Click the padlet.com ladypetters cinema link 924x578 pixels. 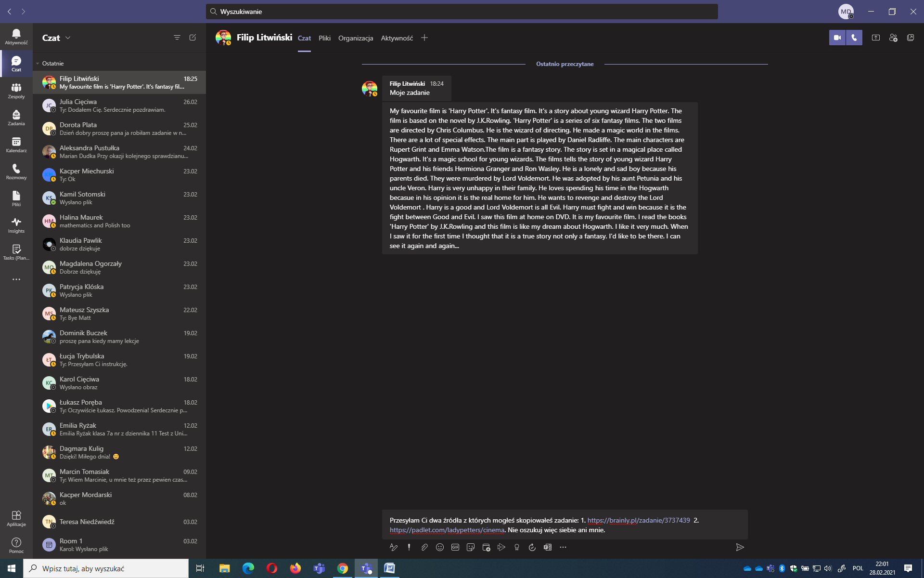pos(447,530)
